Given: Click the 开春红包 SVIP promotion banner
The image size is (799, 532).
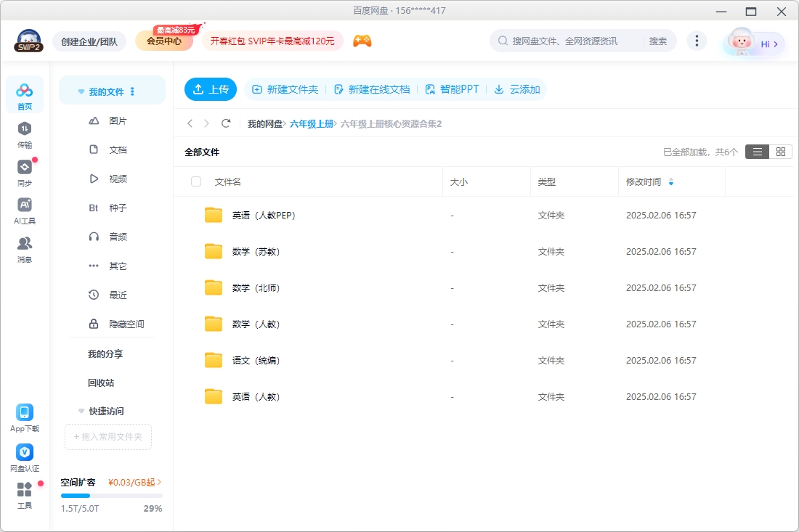Looking at the screenshot, I should pyautogui.click(x=272, y=41).
